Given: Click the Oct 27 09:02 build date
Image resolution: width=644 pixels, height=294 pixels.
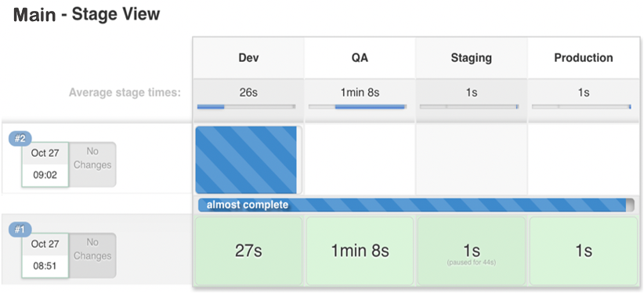Looking at the screenshot, I should 45,164.
